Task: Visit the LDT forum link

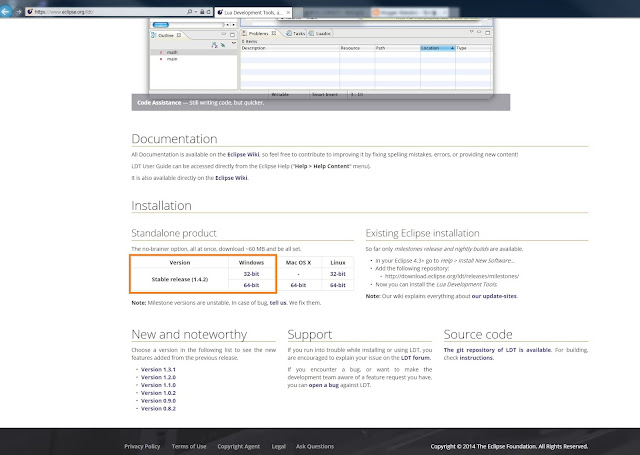Action: click(415, 358)
